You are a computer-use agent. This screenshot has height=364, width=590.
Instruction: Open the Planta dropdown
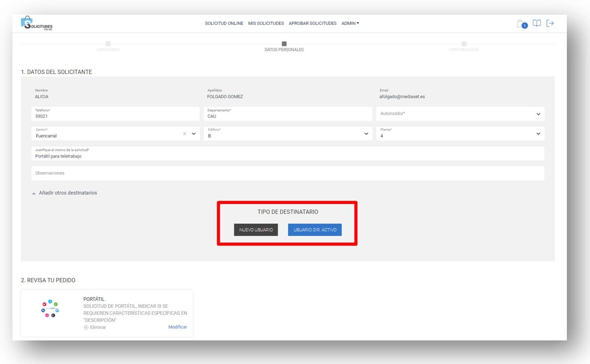(x=538, y=133)
